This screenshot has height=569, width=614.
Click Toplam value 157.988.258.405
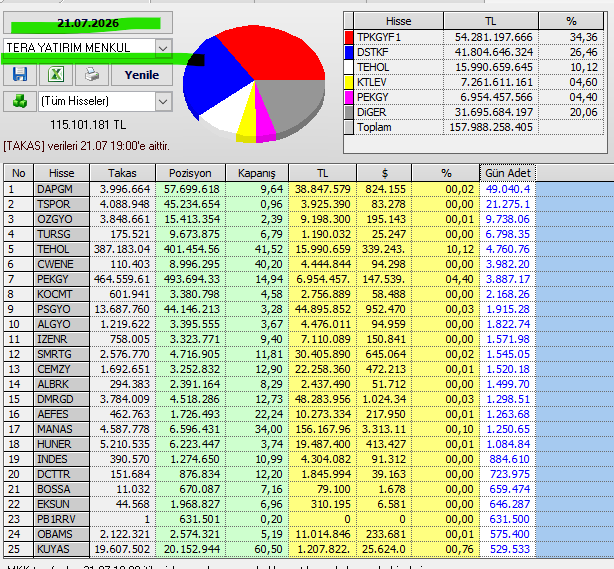pos(491,128)
